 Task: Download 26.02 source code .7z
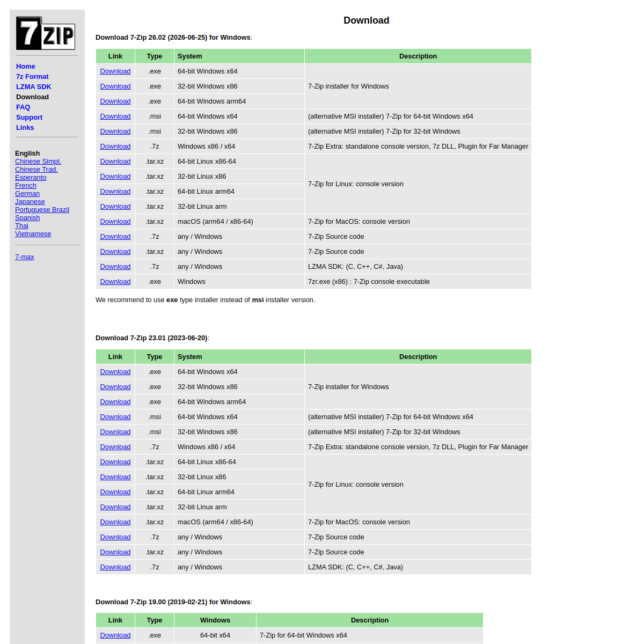115,237
